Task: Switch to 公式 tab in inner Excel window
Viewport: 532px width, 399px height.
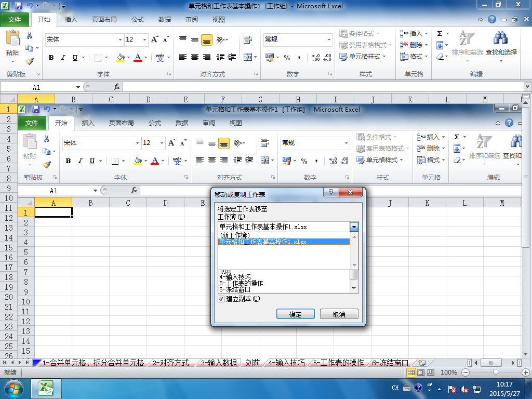Action: click(155, 123)
